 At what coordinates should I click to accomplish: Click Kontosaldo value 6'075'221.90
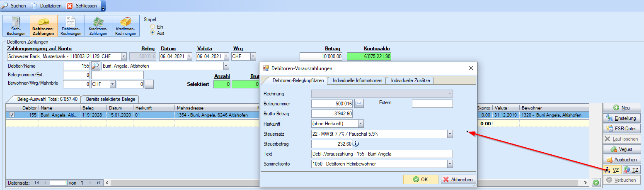pyautogui.click(x=369, y=56)
